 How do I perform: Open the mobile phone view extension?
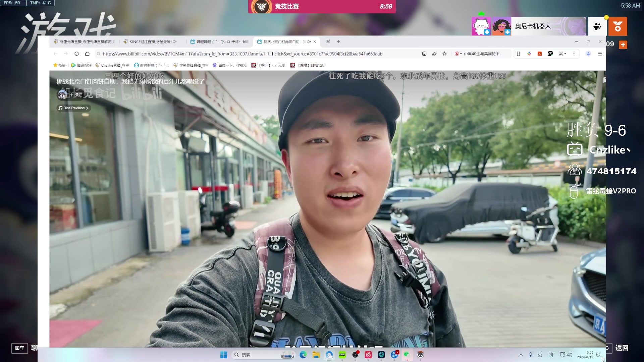click(x=518, y=54)
